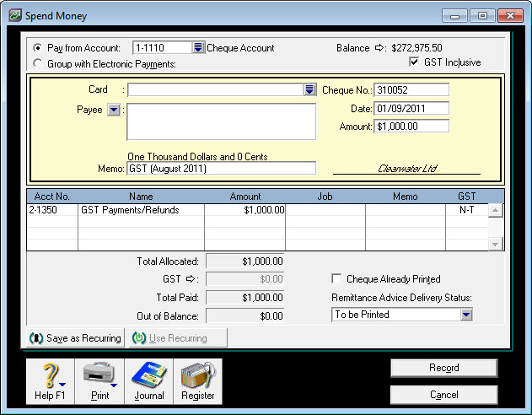Expand the Card selection dropdown

[309, 89]
